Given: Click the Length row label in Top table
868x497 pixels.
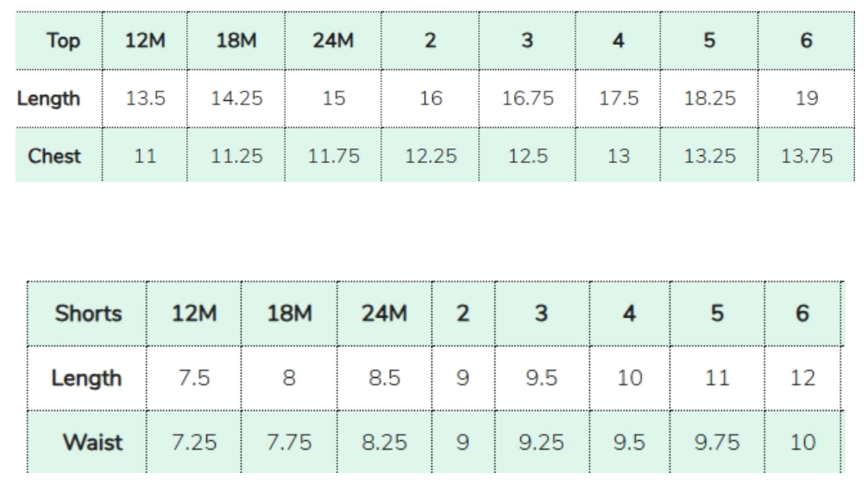Looking at the screenshot, I should coord(49,98).
